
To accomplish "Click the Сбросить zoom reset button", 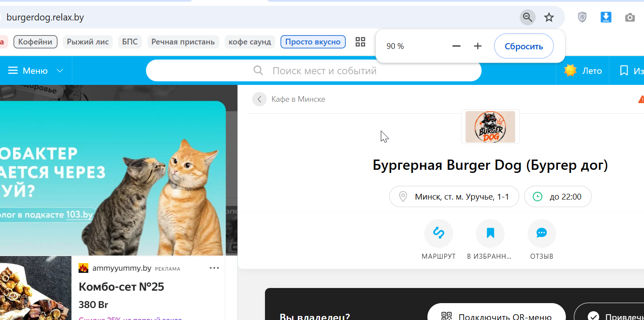I will pyautogui.click(x=524, y=46).
